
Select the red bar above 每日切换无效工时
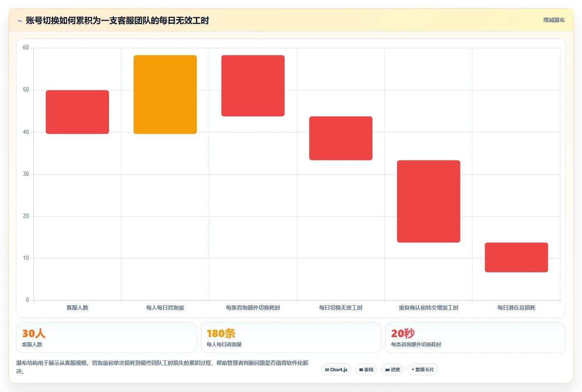click(x=341, y=138)
